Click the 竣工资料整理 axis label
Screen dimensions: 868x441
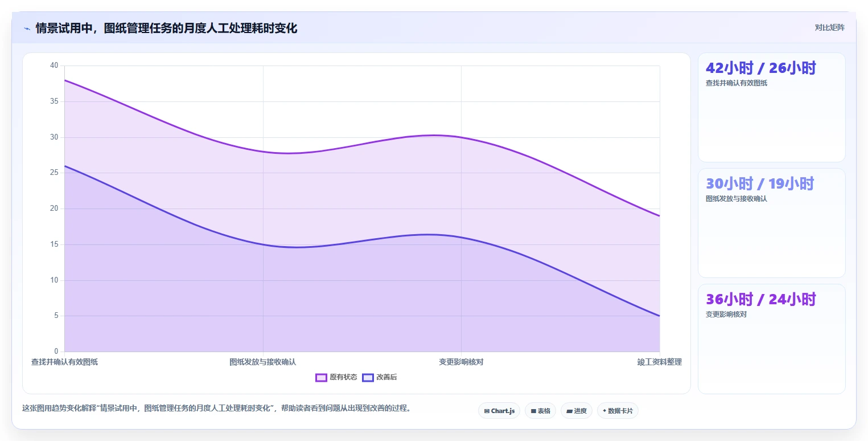(x=660, y=362)
